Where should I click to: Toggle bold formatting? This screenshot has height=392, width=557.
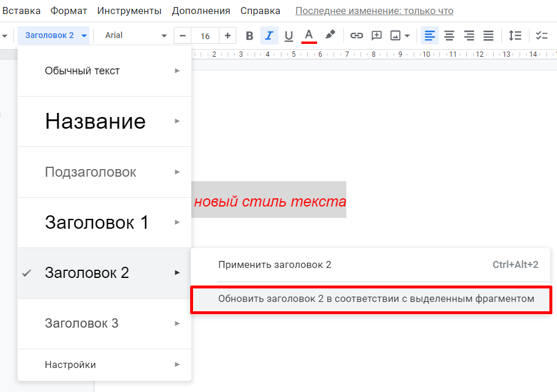pos(249,35)
